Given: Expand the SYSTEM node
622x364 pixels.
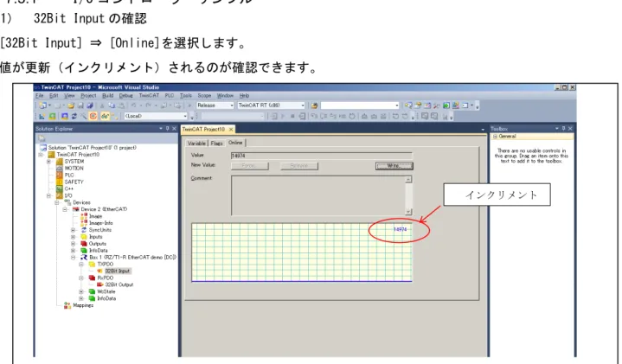Looking at the screenshot, I should (48, 162).
